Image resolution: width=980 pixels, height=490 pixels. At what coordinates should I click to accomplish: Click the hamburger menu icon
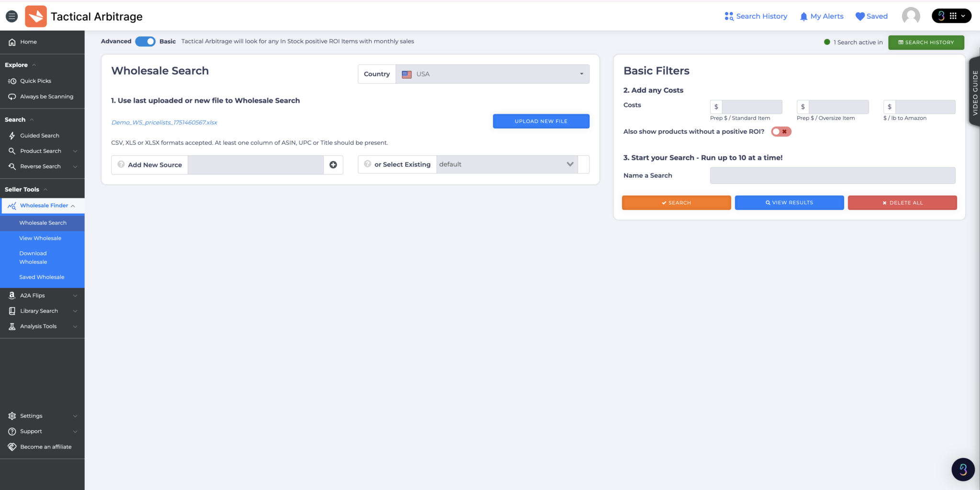click(x=12, y=16)
